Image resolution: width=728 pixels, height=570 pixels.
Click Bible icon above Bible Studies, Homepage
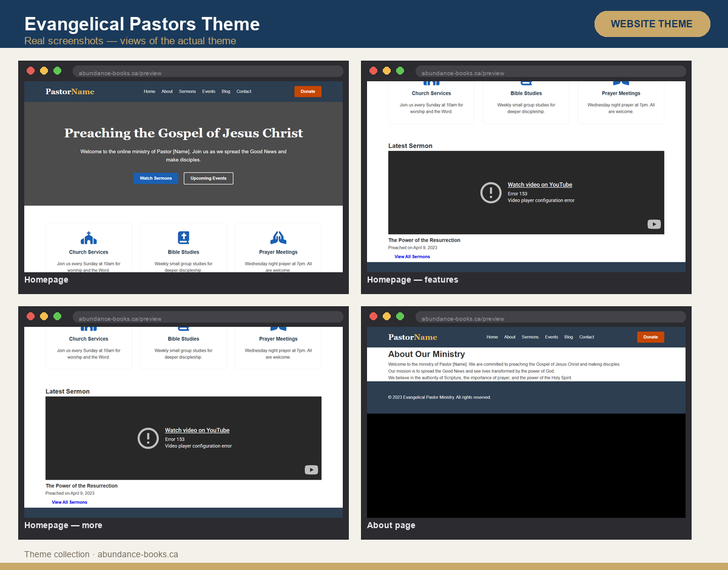click(183, 238)
